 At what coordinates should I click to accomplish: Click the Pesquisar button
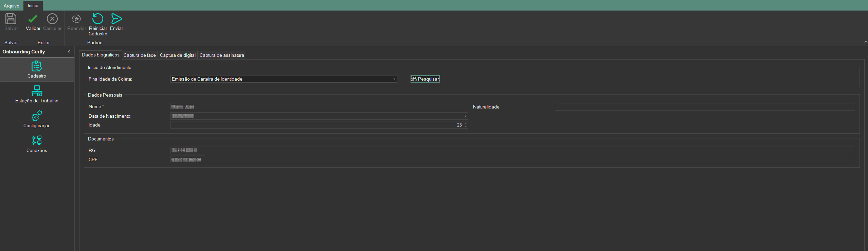(425, 79)
